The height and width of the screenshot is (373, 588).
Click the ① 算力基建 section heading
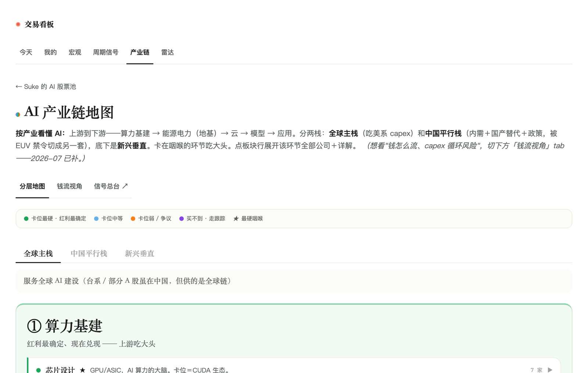click(65, 326)
